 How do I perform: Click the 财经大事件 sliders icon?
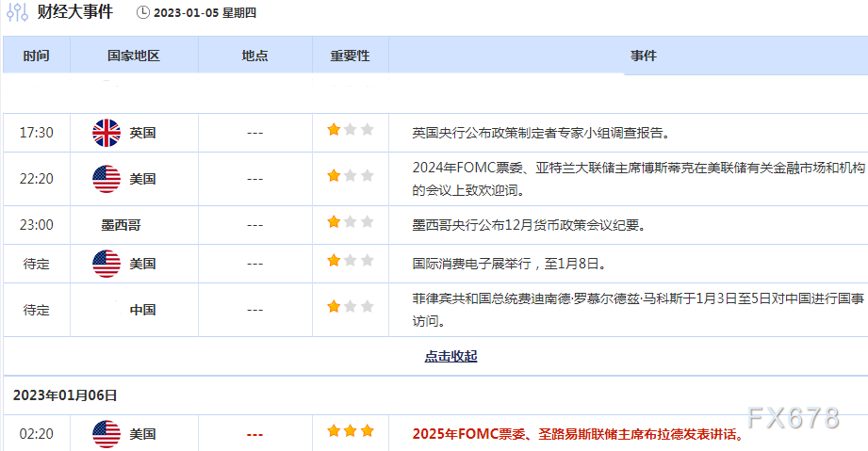click(17, 11)
